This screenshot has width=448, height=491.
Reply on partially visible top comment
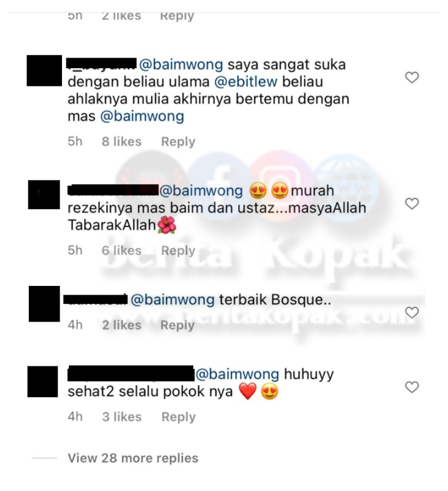tap(177, 17)
